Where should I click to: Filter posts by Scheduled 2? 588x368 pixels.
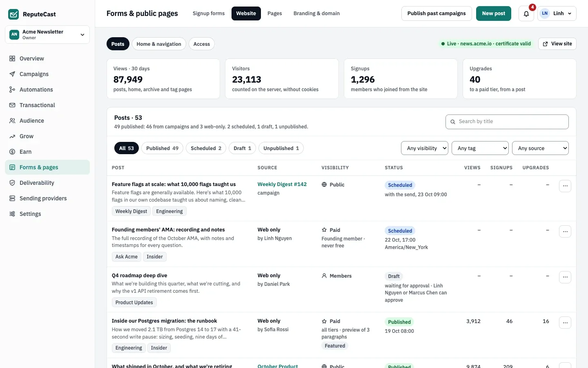(x=206, y=148)
